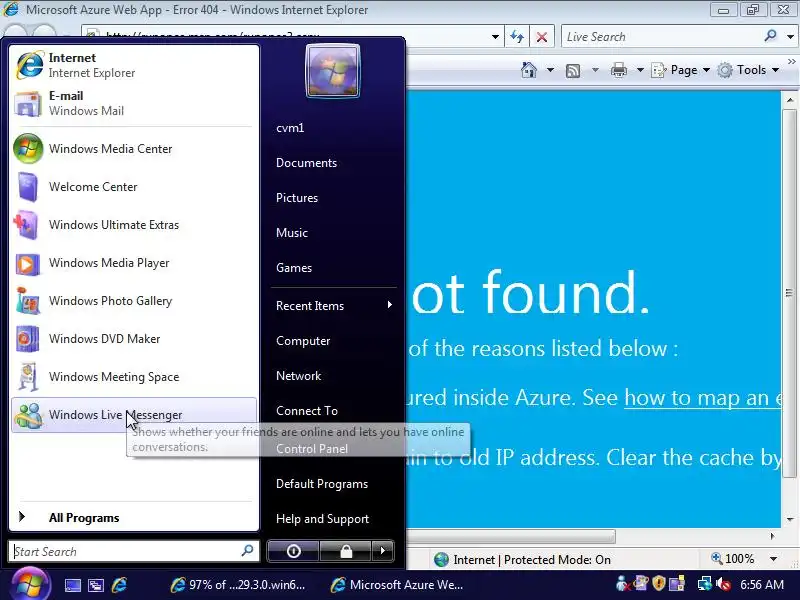Viewport: 800px width, 600px height.
Task: Click the Live Search box
Action: 661,37
